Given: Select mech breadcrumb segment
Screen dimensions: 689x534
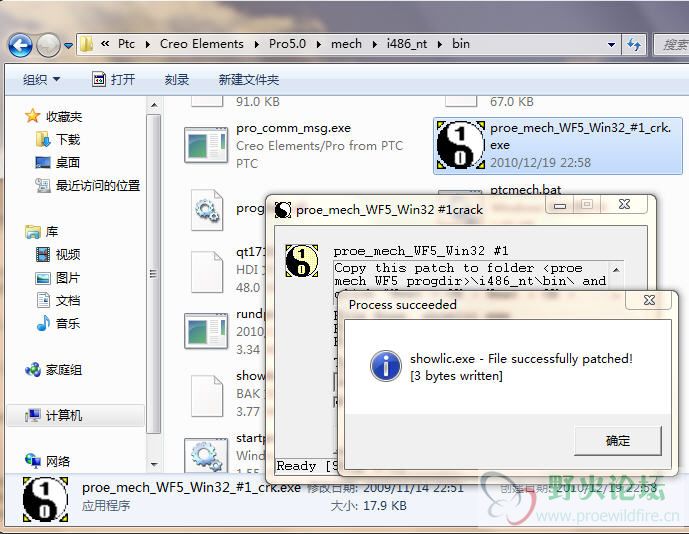Looking at the screenshot, I should [346, 44].
